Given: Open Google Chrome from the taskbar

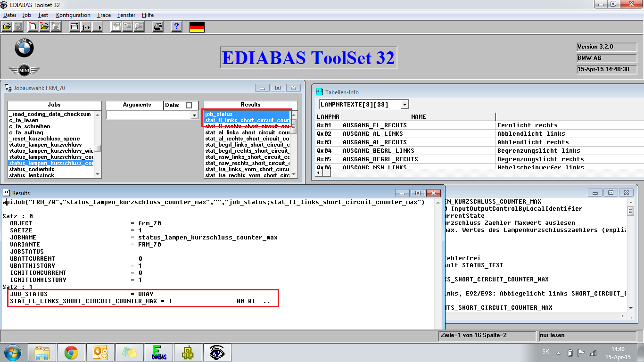Looking at the screenshot, I should click(71, 353).
